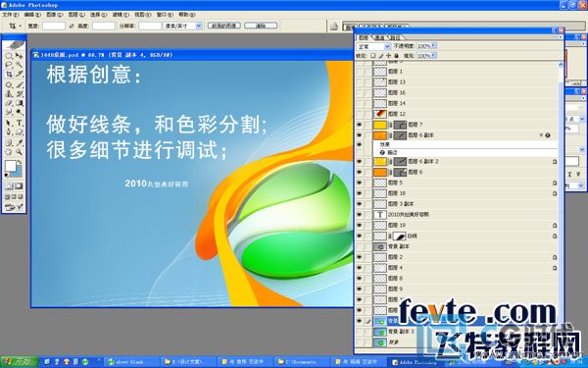Image resolution: width=588 pixels, height=368 pixels.
Task: Select the Healing Brush tool
Action: coord(9,84)
